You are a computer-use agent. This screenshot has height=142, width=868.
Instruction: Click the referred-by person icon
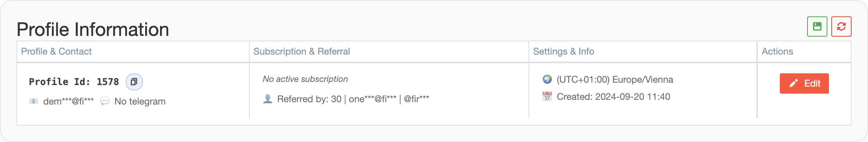(x=268, y=99)
